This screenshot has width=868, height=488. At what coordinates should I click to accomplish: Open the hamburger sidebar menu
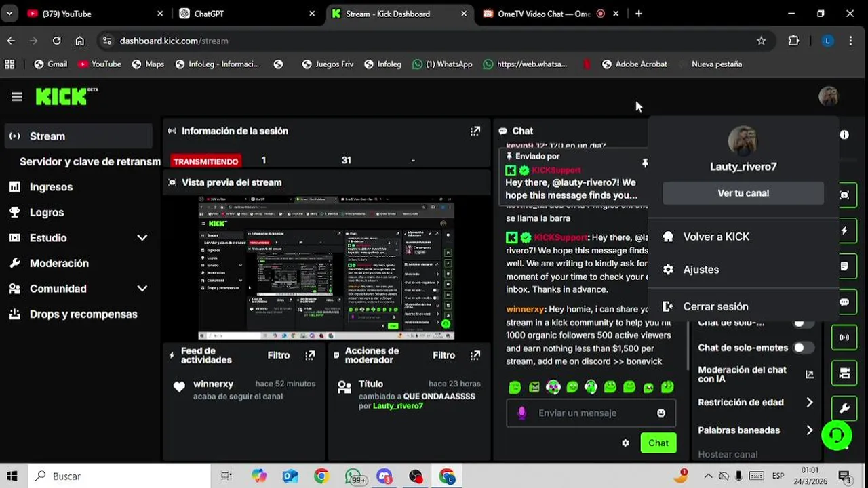pos(17,97)
